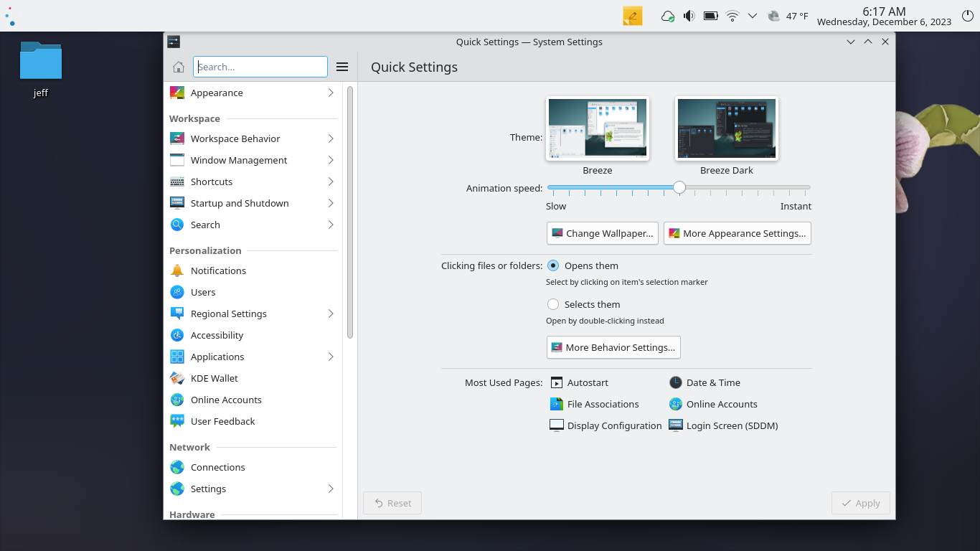Open the jeff folder on the desktop
This screenshot has height=551, width=980.
click(x=41, y=69)
